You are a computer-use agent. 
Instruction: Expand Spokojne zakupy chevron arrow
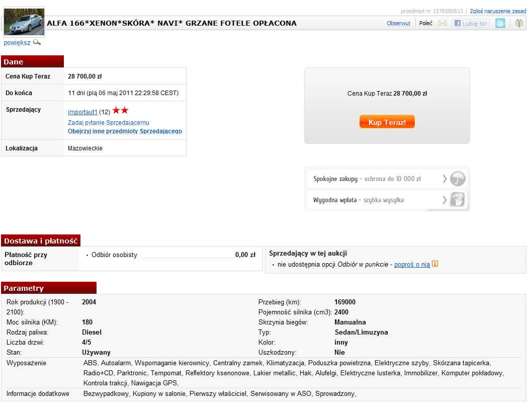pyautogui.click(x=445, y=179)
